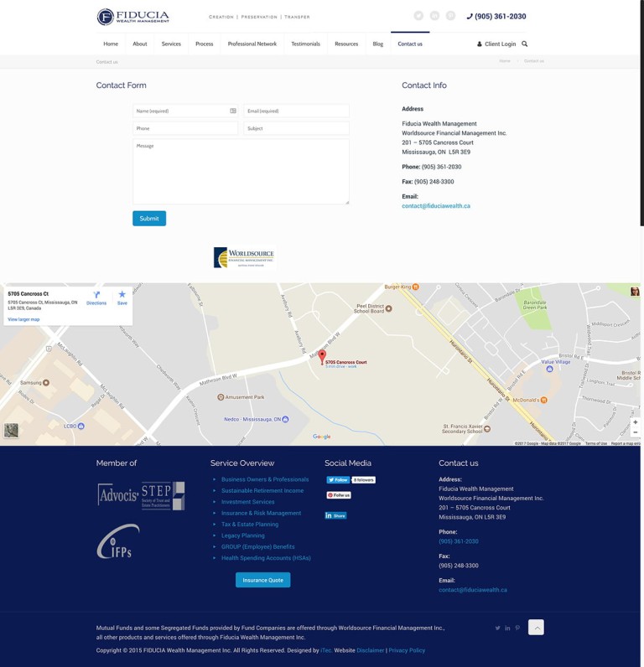This screenshot has height=667, width=644.
Task: Open the Professional Network menu item
Action: (x=252, y=44)
